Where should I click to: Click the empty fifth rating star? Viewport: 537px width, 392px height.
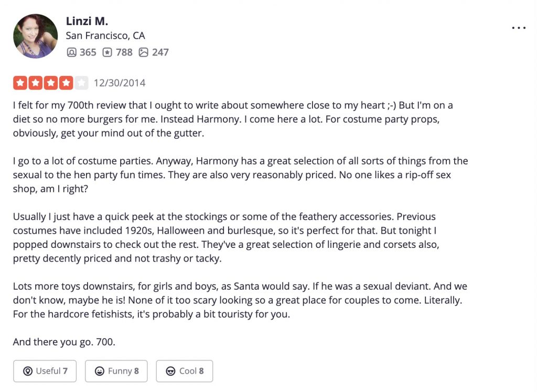point(81,83)
